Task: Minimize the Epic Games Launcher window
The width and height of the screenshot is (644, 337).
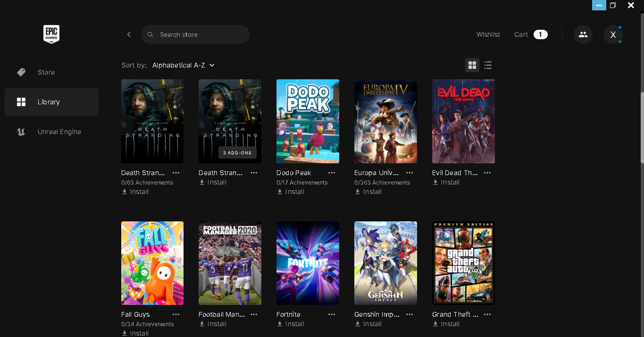Action: coord(599,5)
